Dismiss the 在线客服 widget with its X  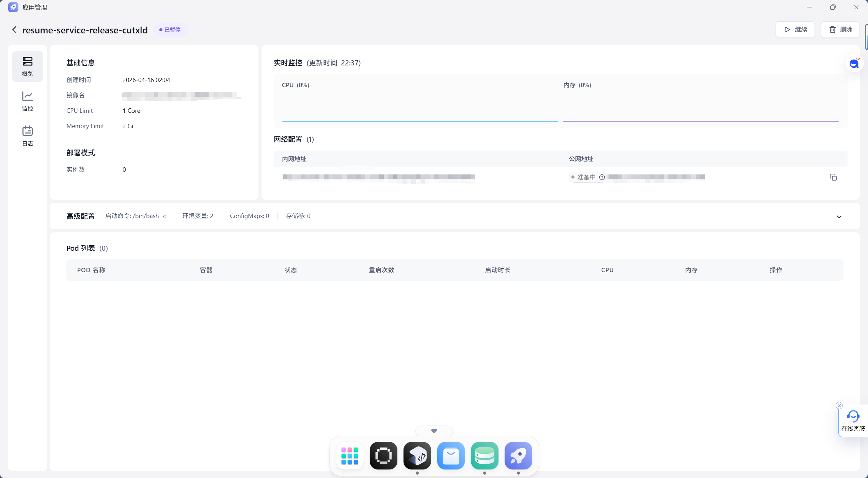click(839, 406)
